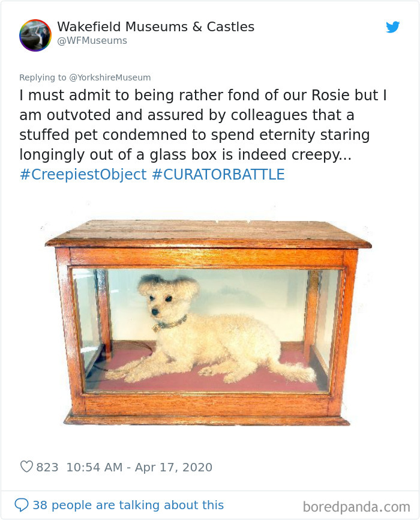This screenshot has width=420, height=520.
Task: Open the Twitter bird icon
Action: [x=393, y=27]
